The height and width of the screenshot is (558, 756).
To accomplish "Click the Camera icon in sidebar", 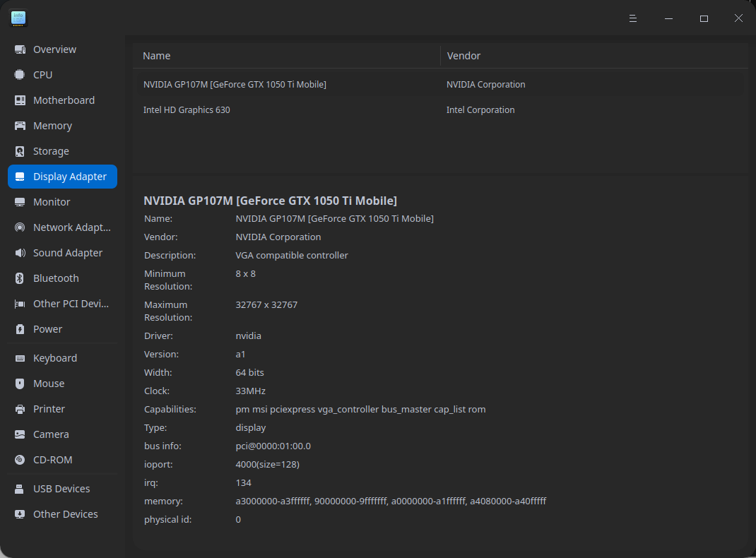I will point(20,434).
